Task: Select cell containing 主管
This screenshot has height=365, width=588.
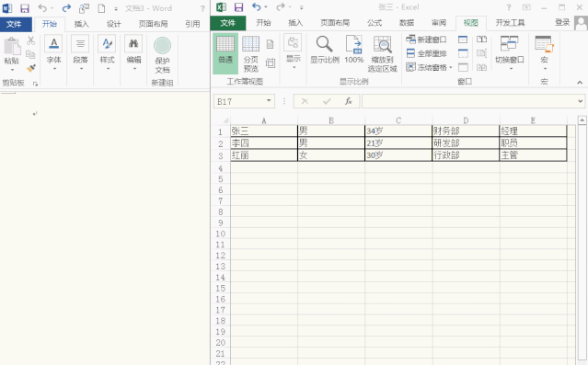Action: coord(533,154)
